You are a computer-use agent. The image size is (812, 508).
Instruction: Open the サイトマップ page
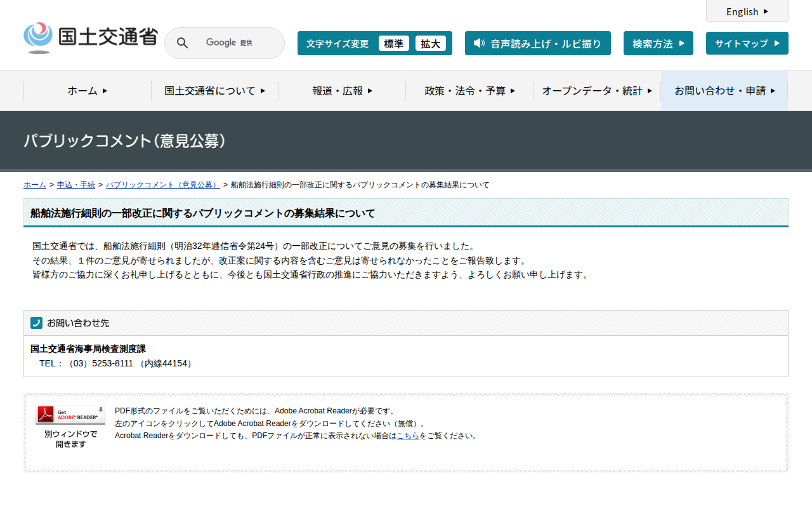pyautogui.click(x=747, y=43)
